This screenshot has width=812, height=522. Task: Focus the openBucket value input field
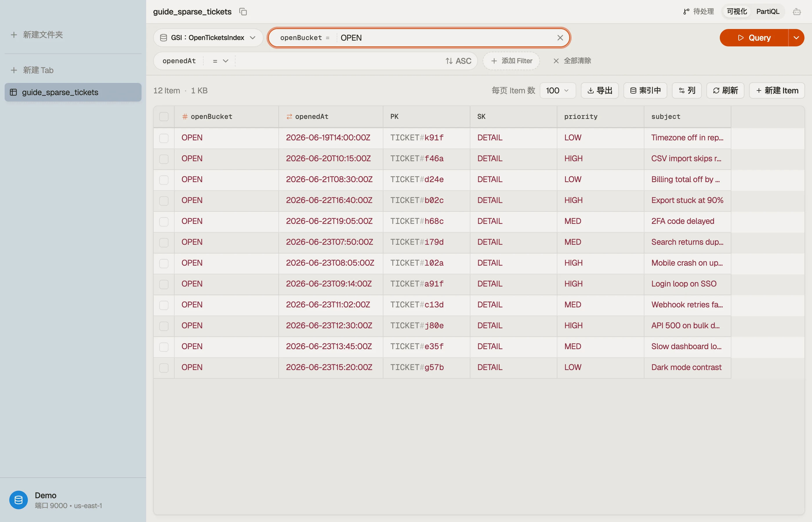[446, 38]
